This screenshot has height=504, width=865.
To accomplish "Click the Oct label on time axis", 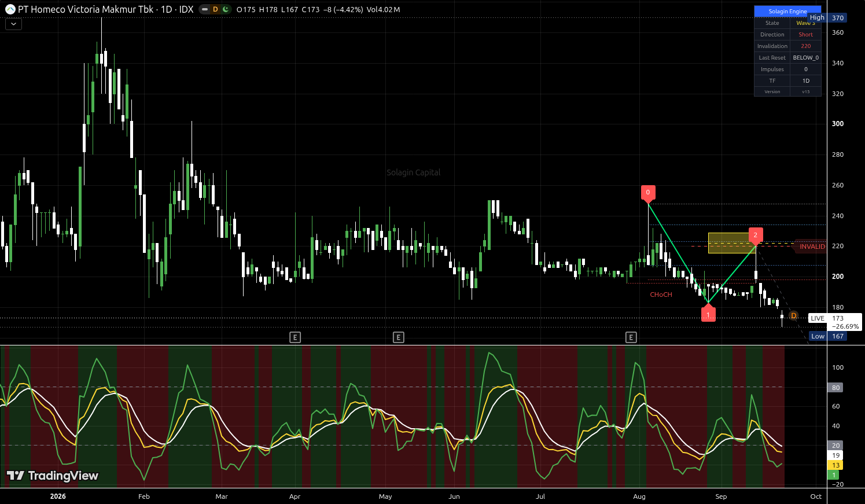I will (816, 496).
